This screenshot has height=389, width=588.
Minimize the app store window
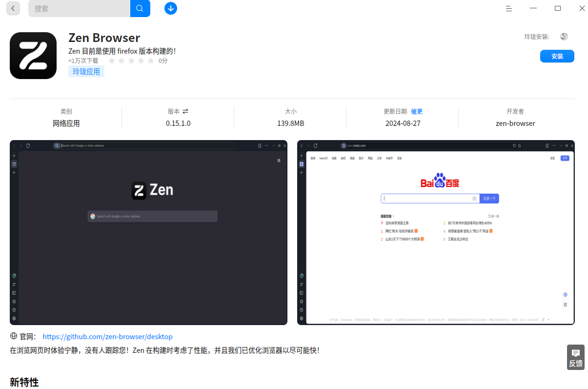coord(533,8)
